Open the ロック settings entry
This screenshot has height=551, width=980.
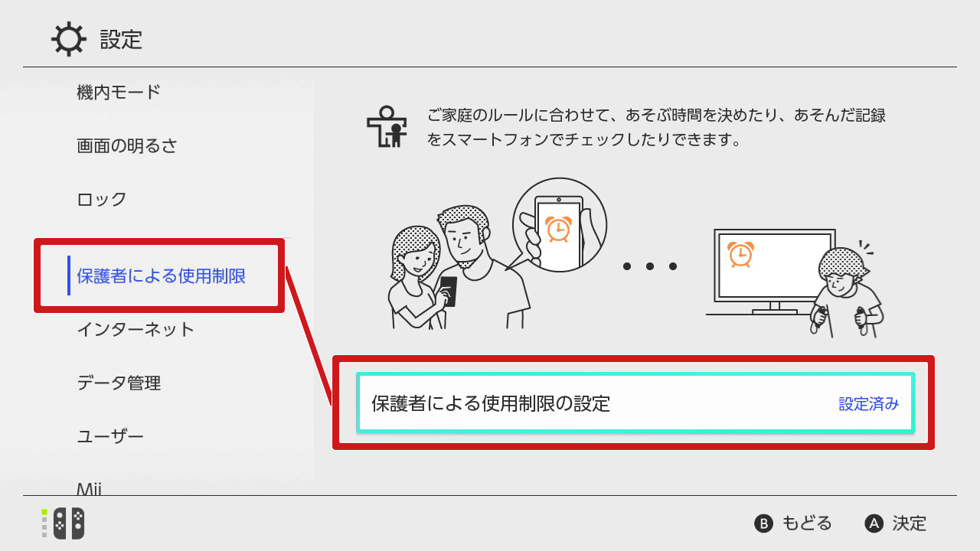(102, 200)
